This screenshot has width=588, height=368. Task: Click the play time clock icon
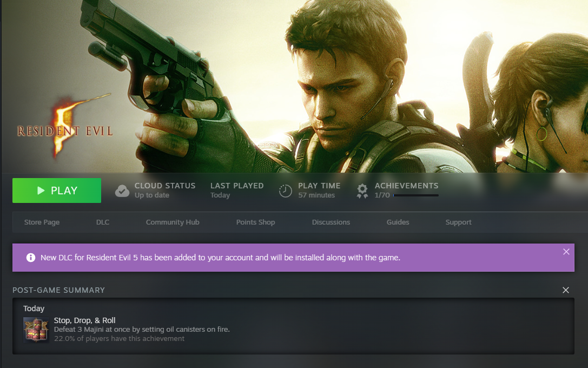tap(286, 191)
